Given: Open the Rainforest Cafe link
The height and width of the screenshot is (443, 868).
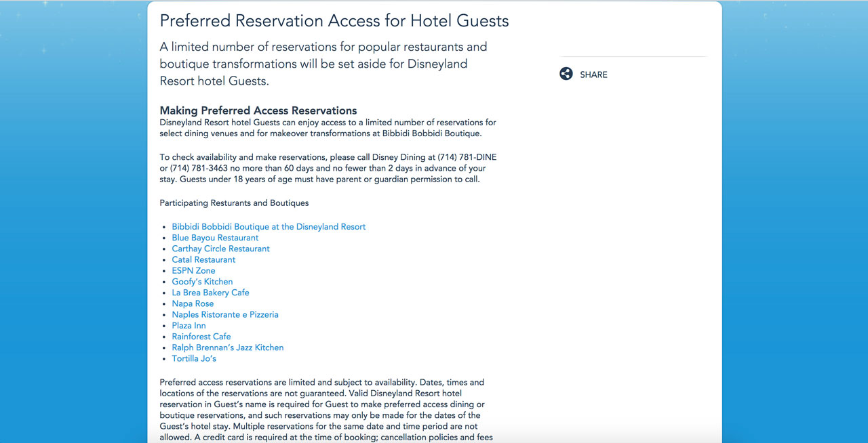Looking at the screenshot, I should [x=201, y=337].
